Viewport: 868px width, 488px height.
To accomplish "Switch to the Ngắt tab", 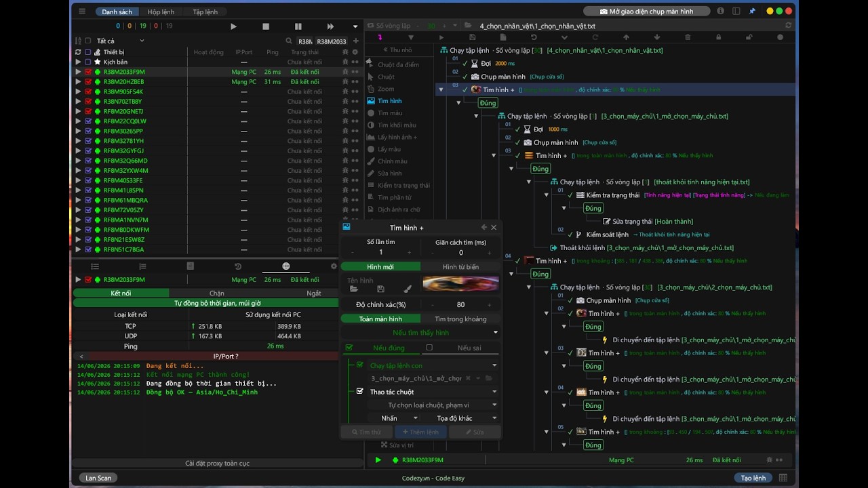I will 314,293.
